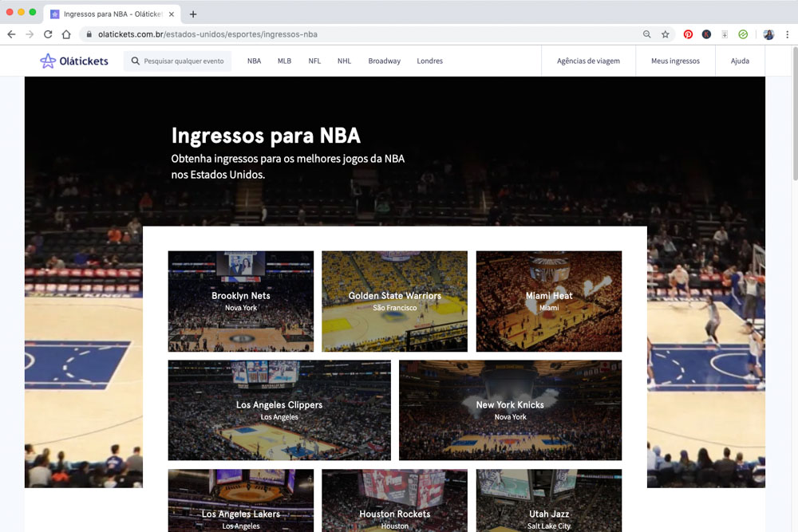Select the Miami Heat card
Screen dimensions: 798x532
[549, 301]
